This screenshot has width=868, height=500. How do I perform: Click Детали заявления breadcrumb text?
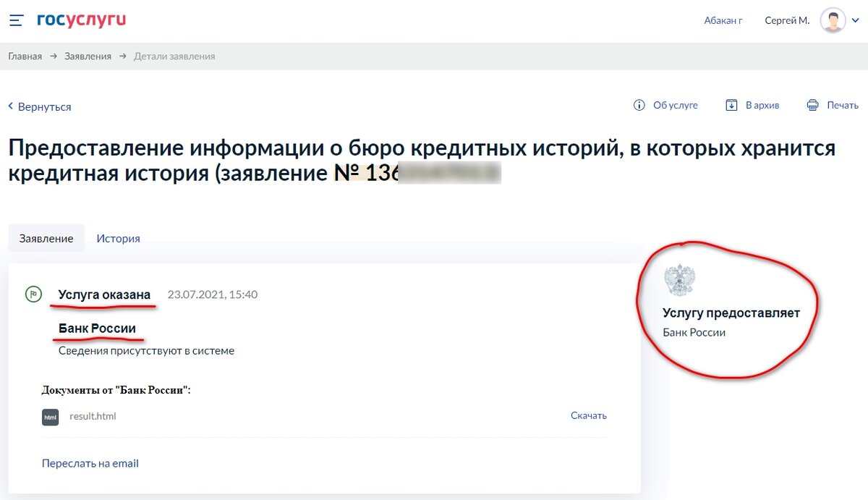(x=174, y=56)
